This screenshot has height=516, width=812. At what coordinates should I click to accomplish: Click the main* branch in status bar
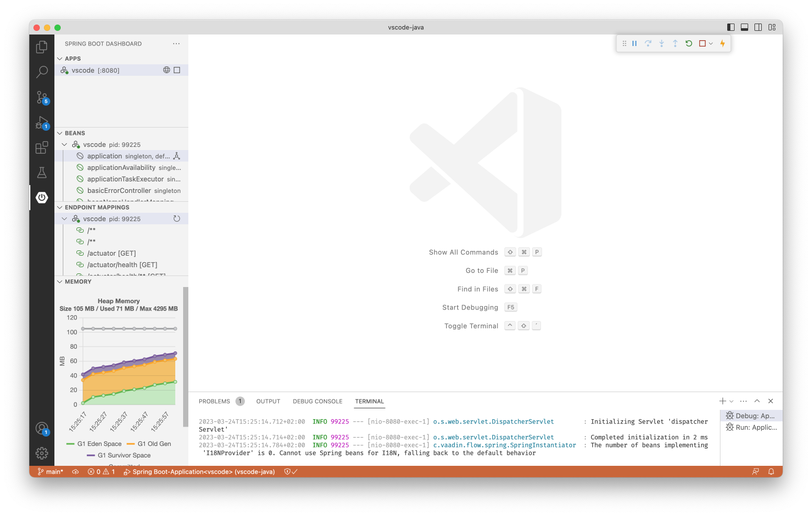(50, 472)
